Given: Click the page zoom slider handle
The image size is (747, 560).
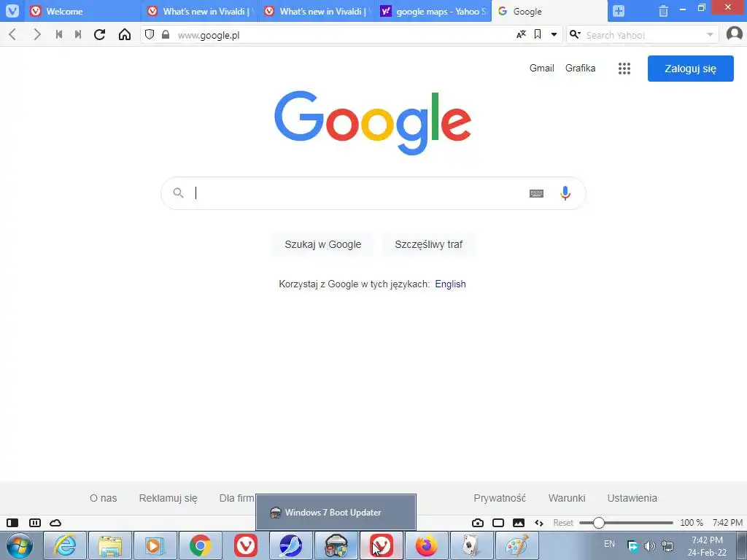Looking at the screenshot, I should pyautogui.click(x=599, y=522).
